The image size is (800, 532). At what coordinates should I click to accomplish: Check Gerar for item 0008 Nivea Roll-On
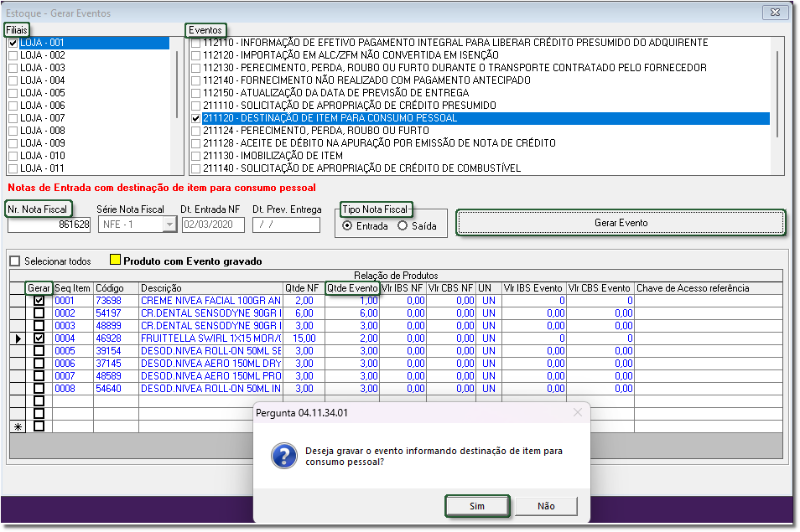point(39,389)
